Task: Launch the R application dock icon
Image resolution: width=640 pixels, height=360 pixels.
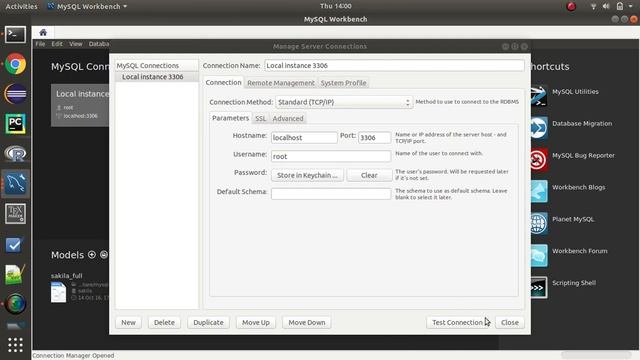Action: [x=16, y=153]
